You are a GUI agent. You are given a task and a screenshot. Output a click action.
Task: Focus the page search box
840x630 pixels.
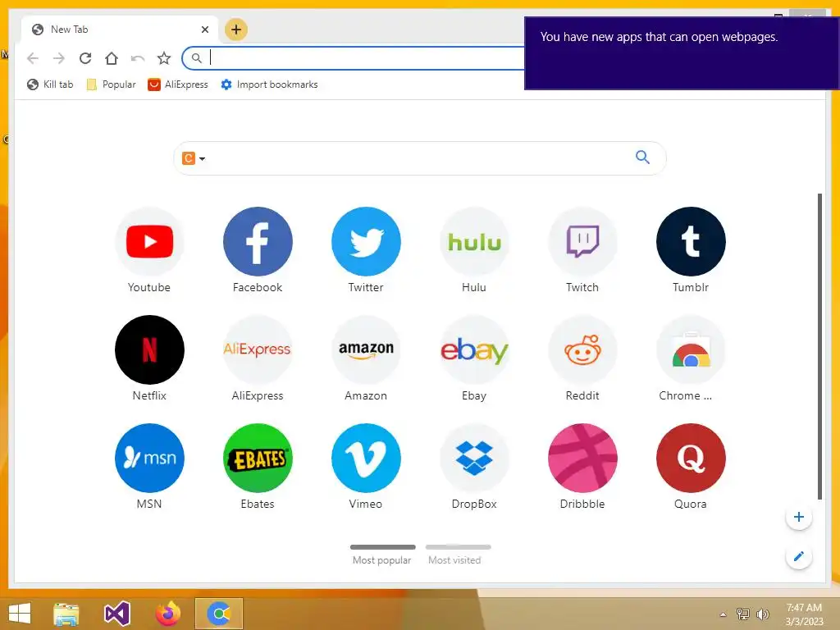coord(419,158)
